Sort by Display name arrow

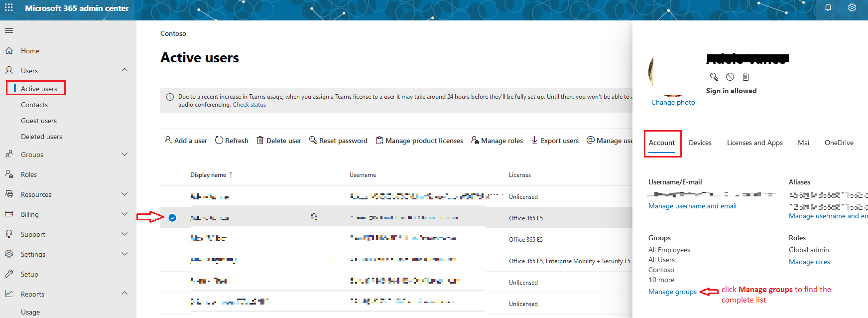pyautogui.click(x=231, y=175)
